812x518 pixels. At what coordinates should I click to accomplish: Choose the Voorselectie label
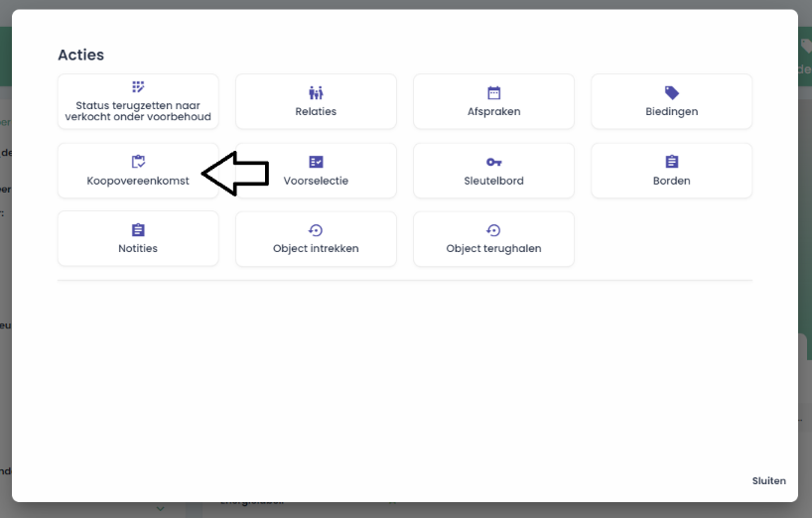(316, 182)
